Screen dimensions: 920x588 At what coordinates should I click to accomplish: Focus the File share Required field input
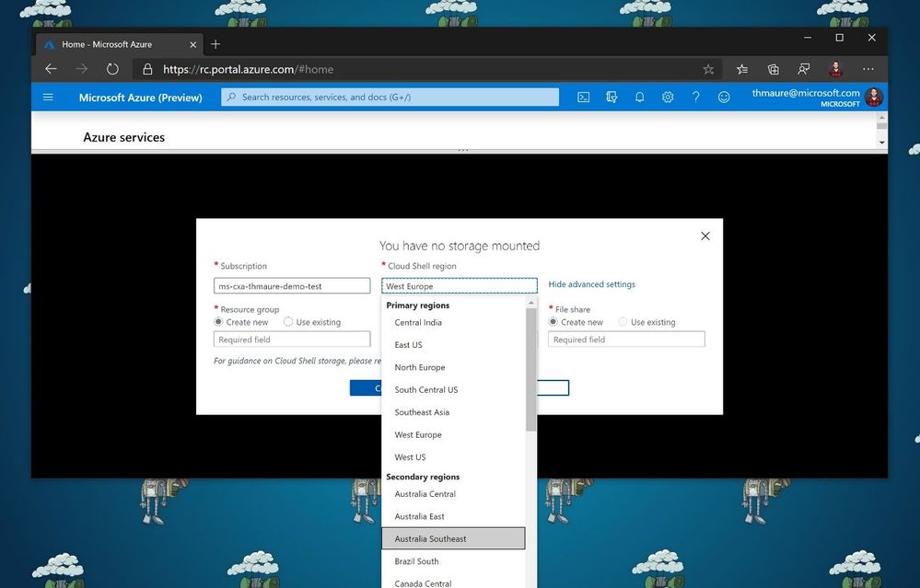[x=626, y=340]
